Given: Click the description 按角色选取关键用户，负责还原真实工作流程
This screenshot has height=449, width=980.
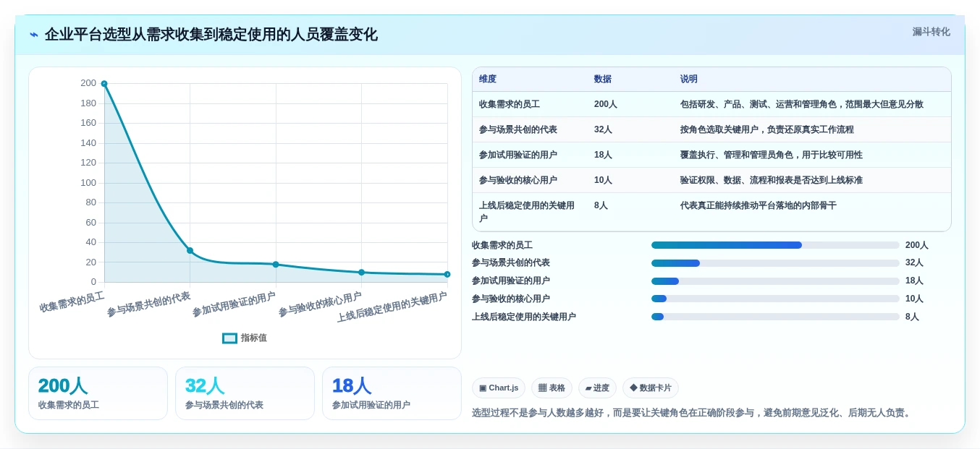Looking at the screenshot, I should pyautogui.click(x=767, y=129).
